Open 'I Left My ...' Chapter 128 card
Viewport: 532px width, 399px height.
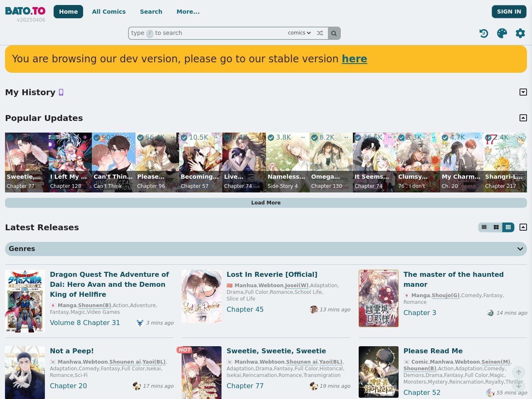coord(70,163)
